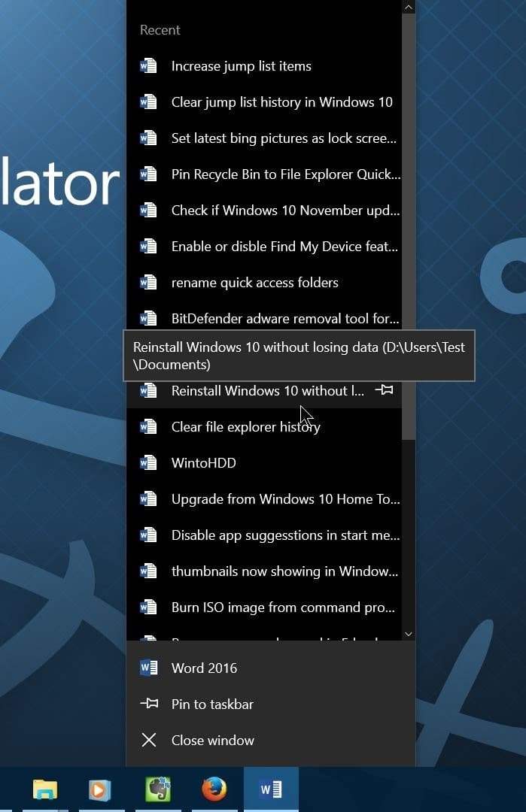Open "Upgrade from Windows 10 Home To..."
The height and width of the screenshot is (812, 526).
[x=264, y=499]
